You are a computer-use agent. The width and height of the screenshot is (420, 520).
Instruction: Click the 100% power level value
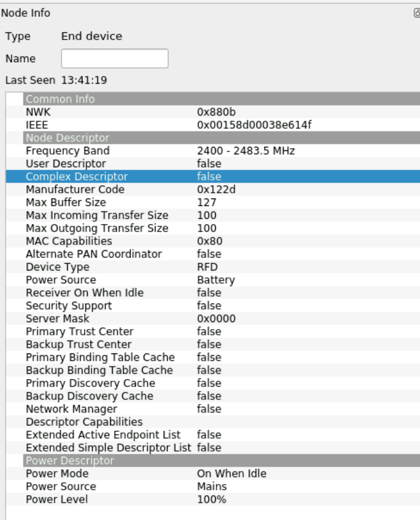point(212,500)
